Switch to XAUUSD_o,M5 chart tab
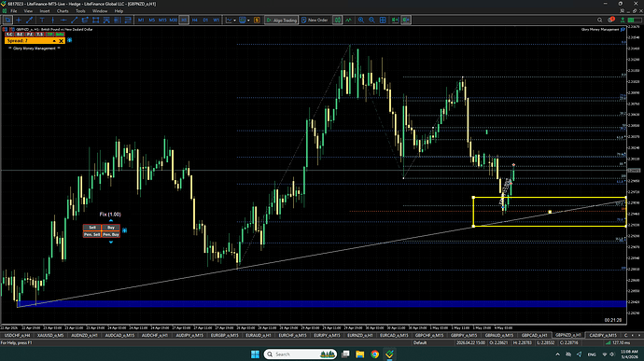 click(x=51, y=335)
